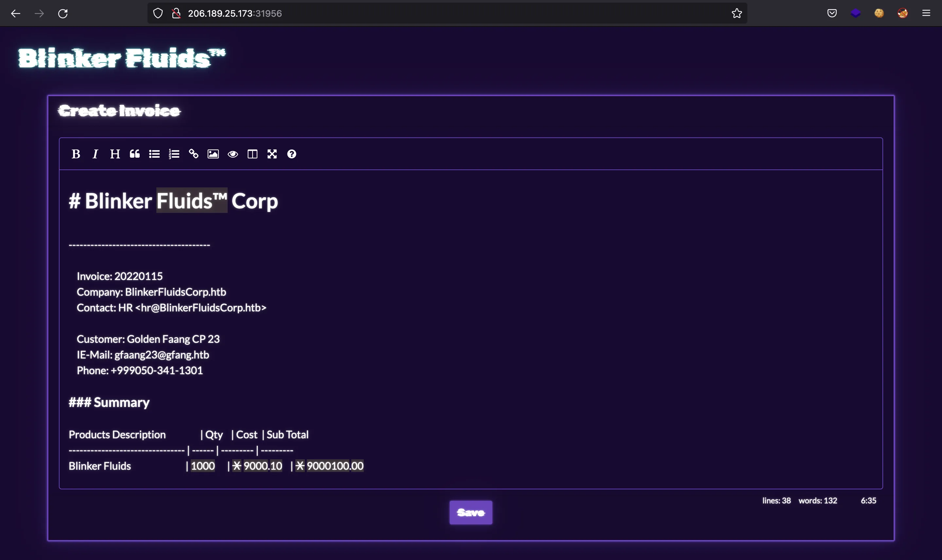Click the 'Invoice: 20220115' line
942x560 pixels.
pyautogui.click(x=120, y=276)
